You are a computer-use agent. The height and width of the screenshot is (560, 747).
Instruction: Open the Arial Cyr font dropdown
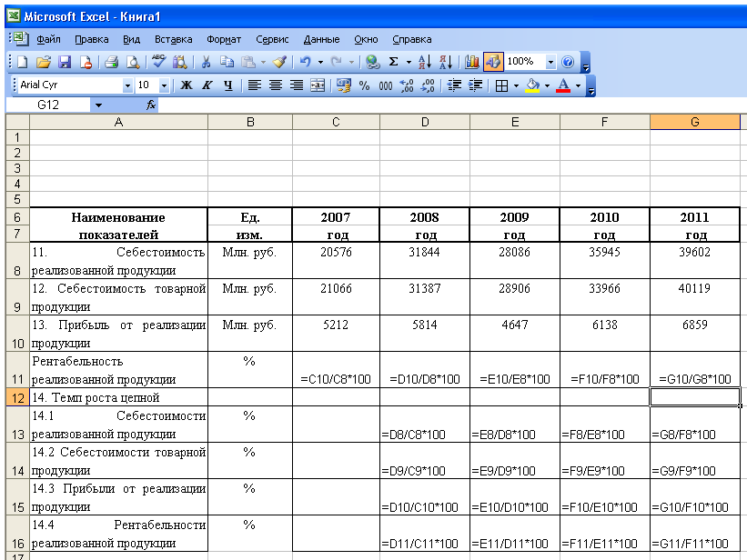[127, 85]
